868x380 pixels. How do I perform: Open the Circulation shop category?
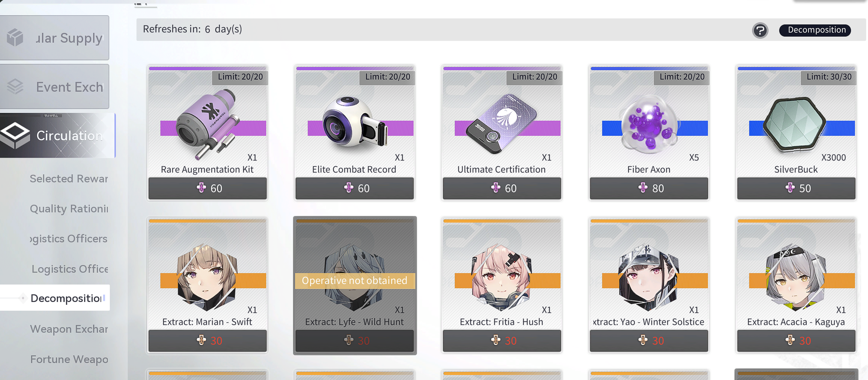tap(57, 135)
